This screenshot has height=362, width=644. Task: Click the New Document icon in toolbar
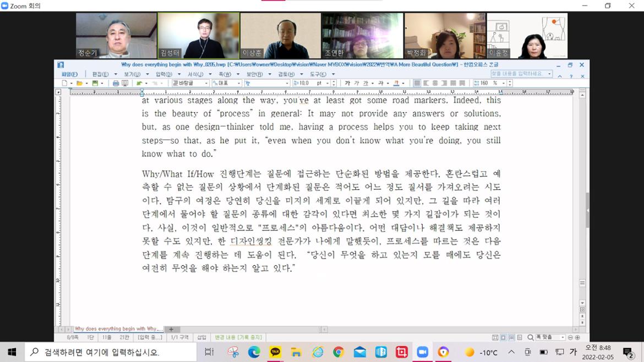(64, 83)
